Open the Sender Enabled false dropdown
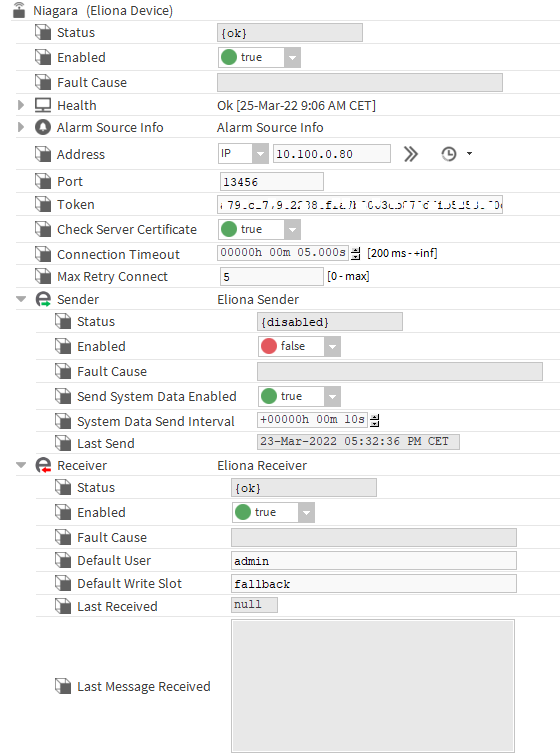 click(299, 347)
